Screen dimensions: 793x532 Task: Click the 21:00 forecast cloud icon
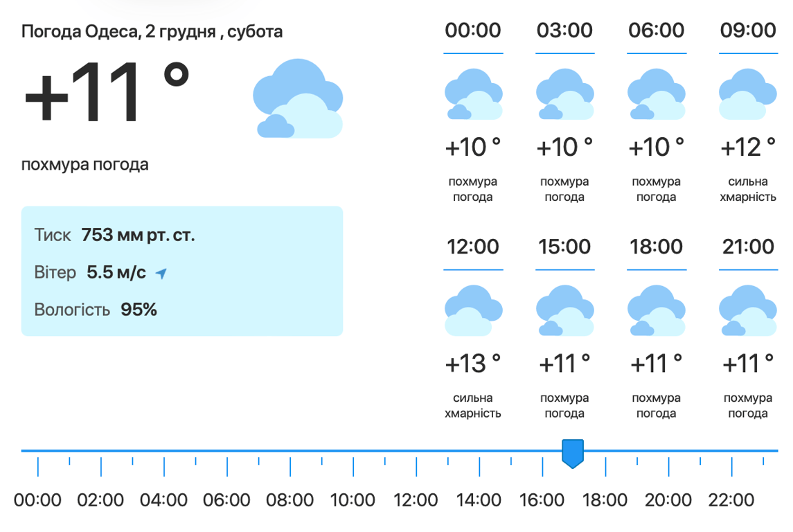click(747, 311)
